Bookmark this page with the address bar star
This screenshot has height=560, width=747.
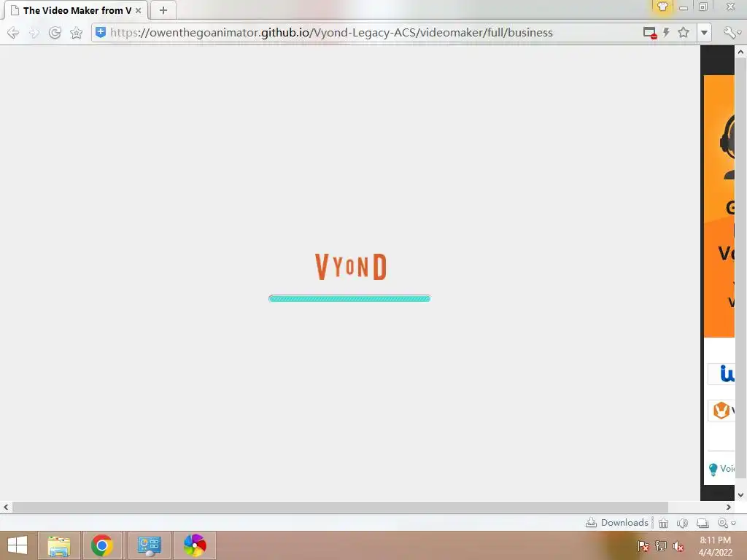coord(684,32)
